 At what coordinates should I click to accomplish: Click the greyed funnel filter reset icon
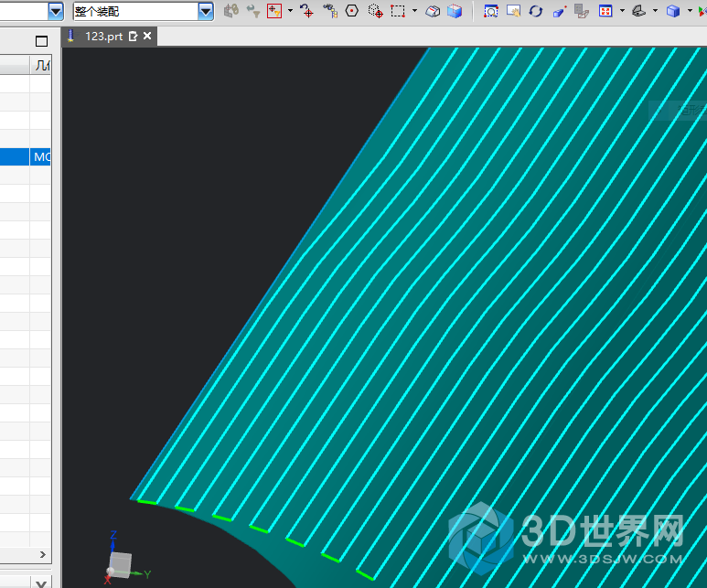tap(253, 11)
